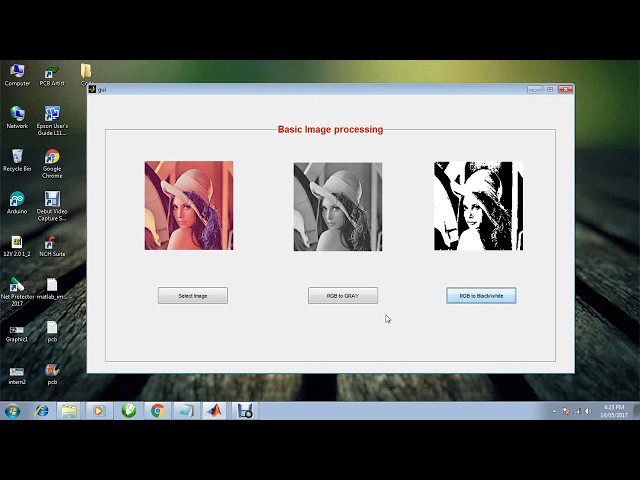This screenshot has height=480, width=640.
Task: Maximize the gui window
Action: (550, 89)
